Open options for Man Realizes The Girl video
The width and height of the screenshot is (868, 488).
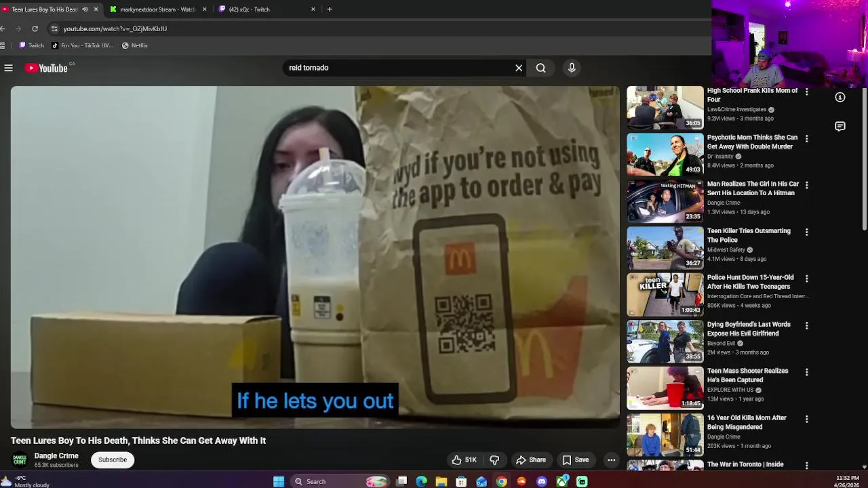click(806, 185)
